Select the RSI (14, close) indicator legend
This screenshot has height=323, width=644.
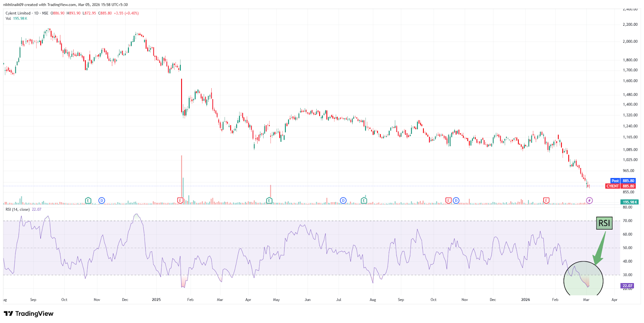tap(18, 209)
